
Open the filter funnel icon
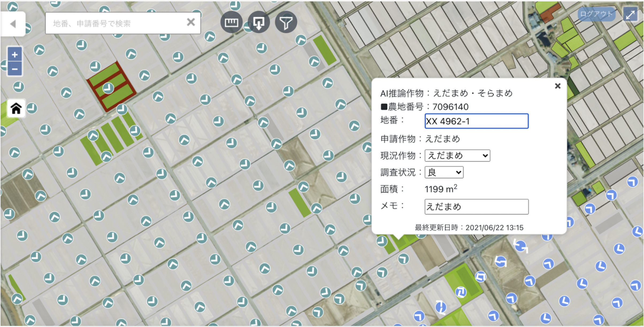286,22
